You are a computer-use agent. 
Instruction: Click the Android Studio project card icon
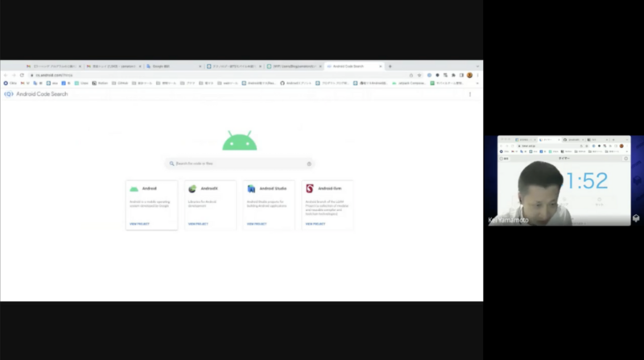[251, 188]
